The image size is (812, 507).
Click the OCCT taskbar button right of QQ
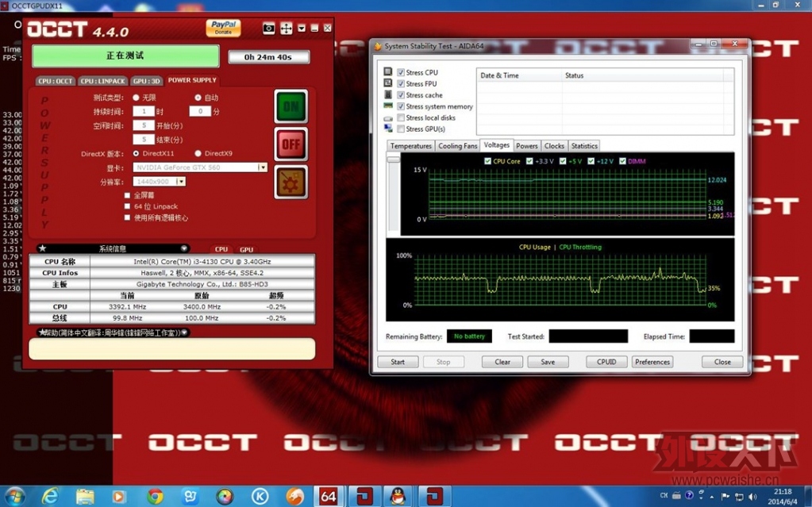pos(434,496)
